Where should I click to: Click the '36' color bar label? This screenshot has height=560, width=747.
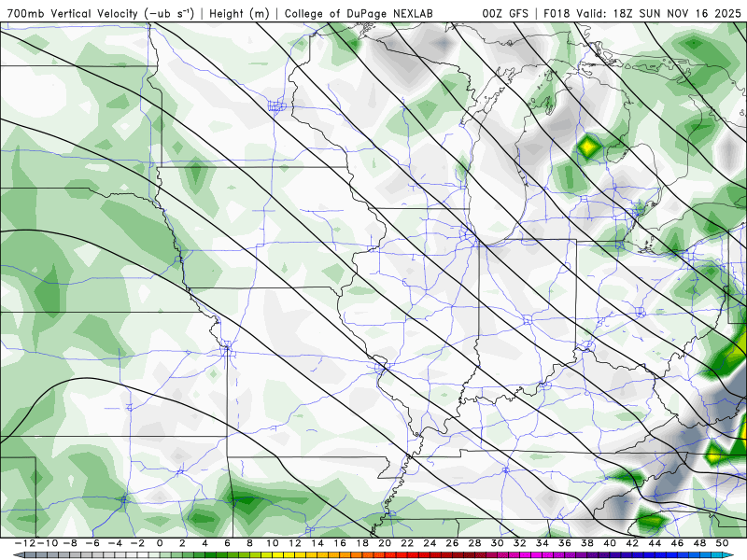[x=565, y=543]
